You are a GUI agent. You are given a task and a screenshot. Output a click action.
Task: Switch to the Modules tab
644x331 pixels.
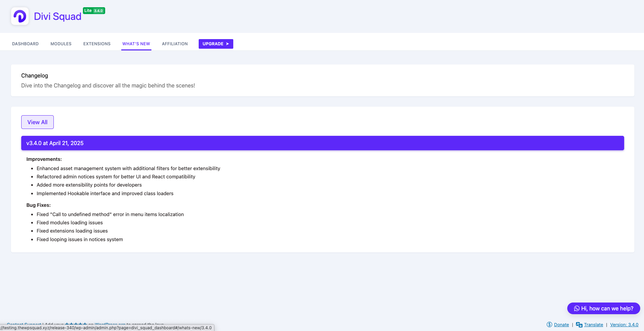(61, 44)
